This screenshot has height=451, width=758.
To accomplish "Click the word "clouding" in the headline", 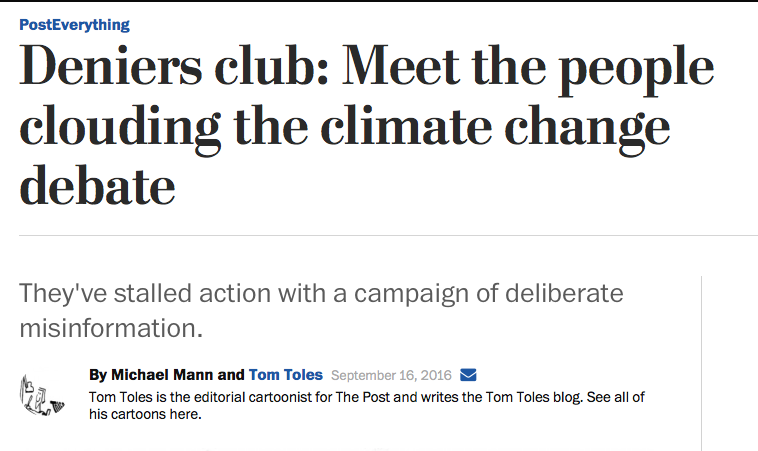I will point(120,128).
